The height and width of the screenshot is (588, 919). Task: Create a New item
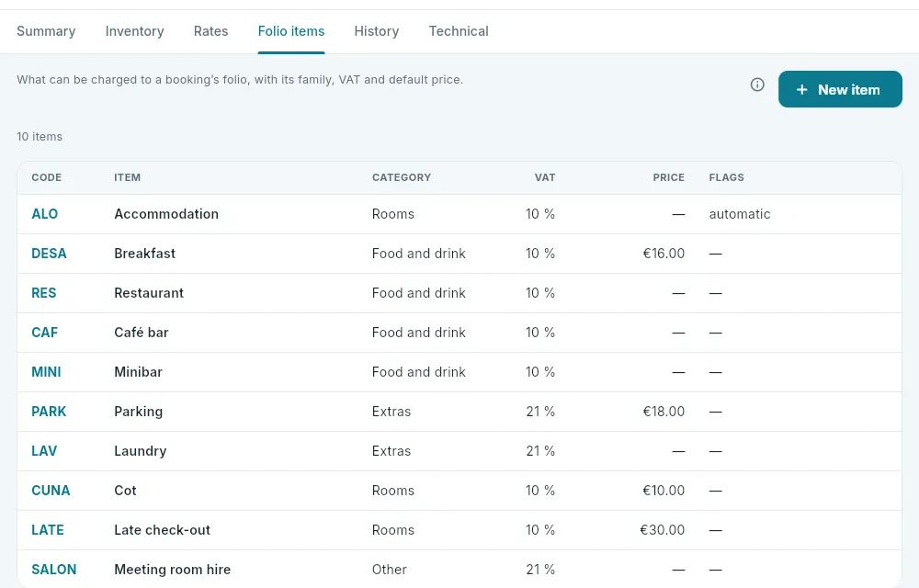tap(840, 89)
